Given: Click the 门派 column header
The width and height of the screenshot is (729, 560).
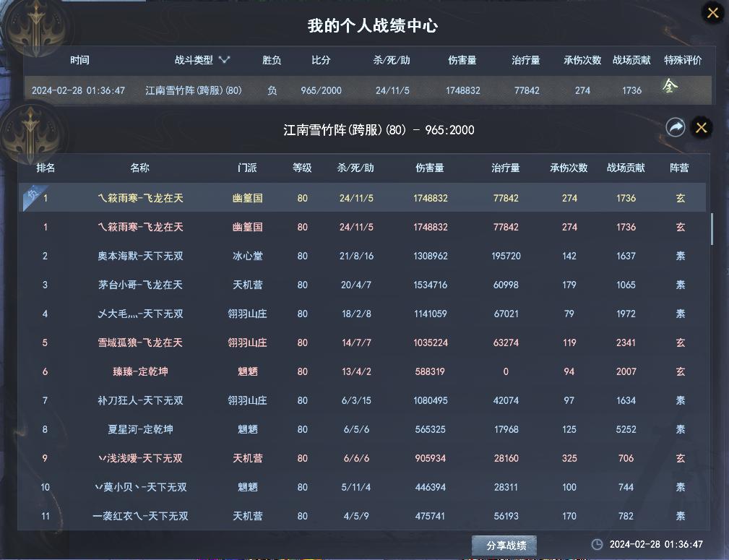Looking at the screenshot, I should (x=247, y=168).
